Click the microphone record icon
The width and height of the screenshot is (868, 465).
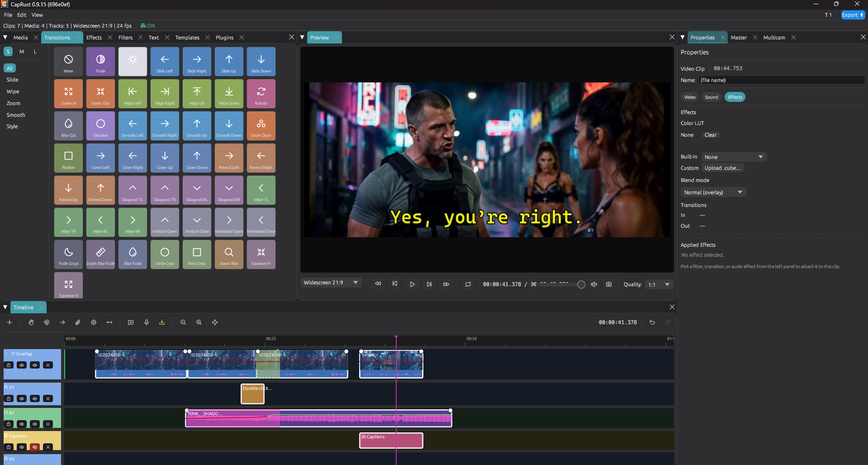pos(147,322)
